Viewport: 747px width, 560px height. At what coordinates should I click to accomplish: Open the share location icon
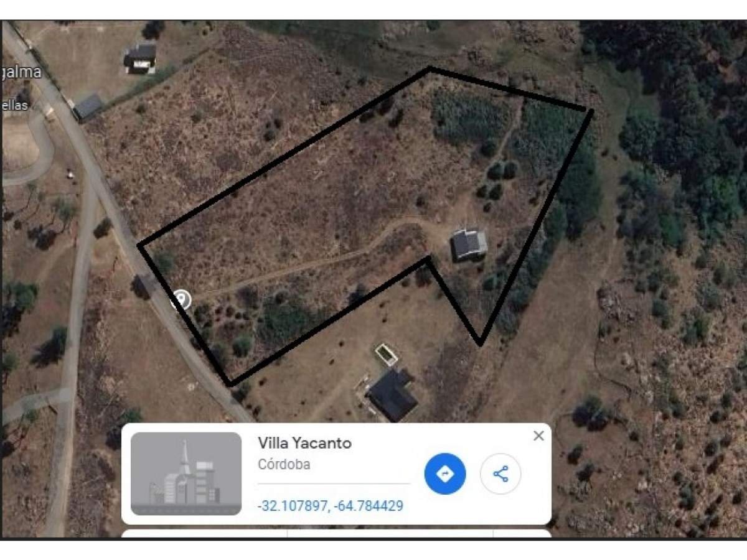tap(500, 474)
